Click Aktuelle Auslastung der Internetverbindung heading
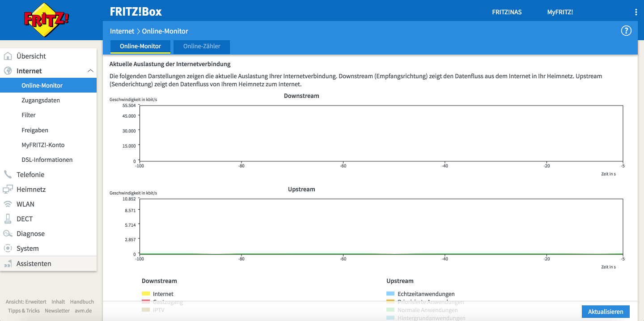The height and width of the screenshot is (321, 644). 170,64
